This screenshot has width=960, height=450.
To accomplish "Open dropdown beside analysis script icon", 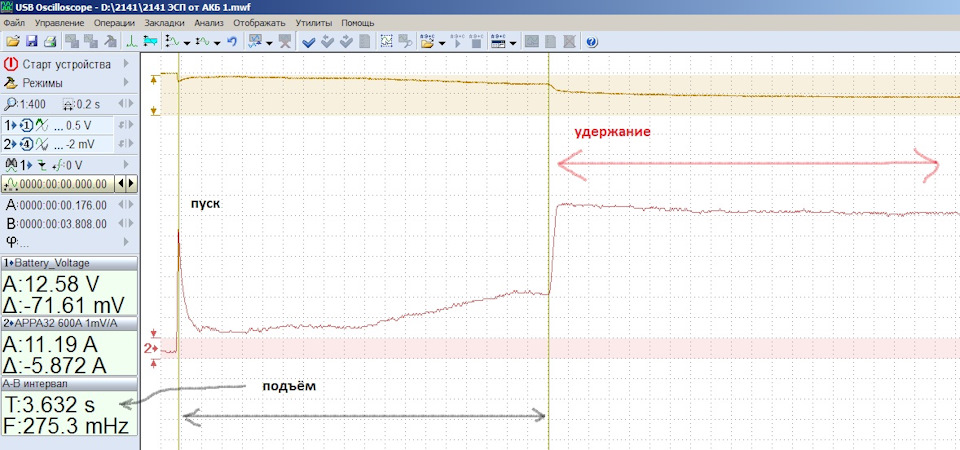I will (x=269, y=43).
